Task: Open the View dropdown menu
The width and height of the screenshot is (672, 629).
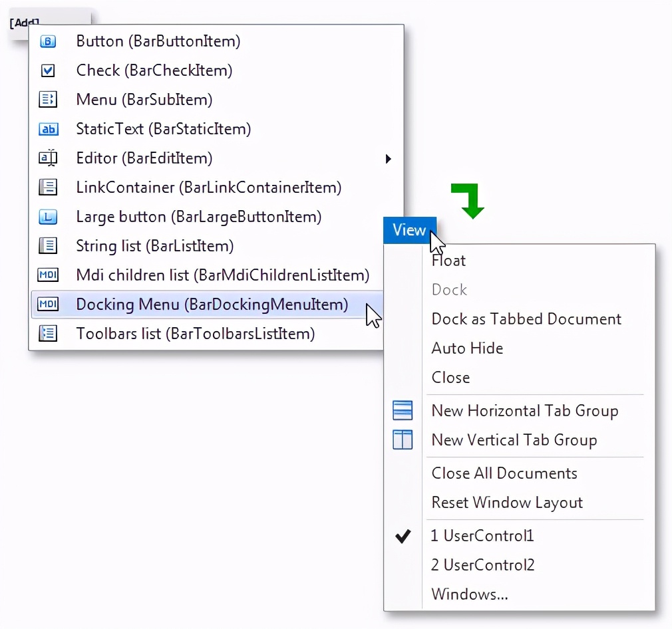Action: coord(409,230)
